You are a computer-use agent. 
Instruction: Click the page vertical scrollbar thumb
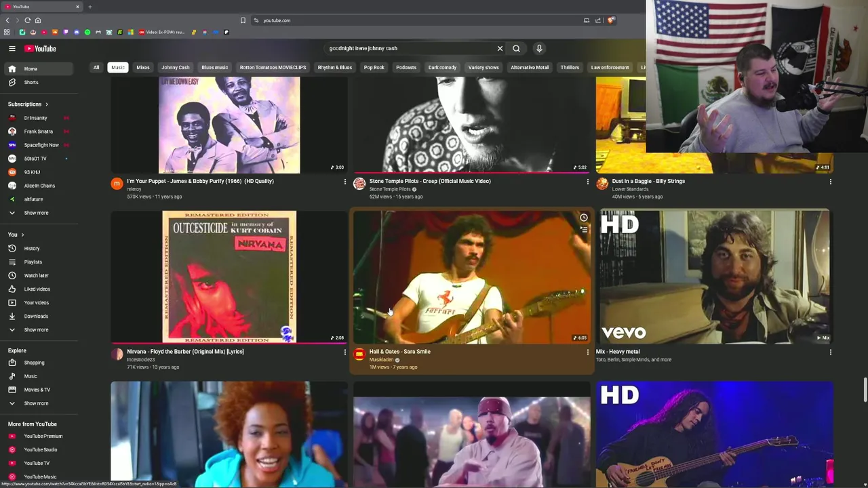pos(865,391)
